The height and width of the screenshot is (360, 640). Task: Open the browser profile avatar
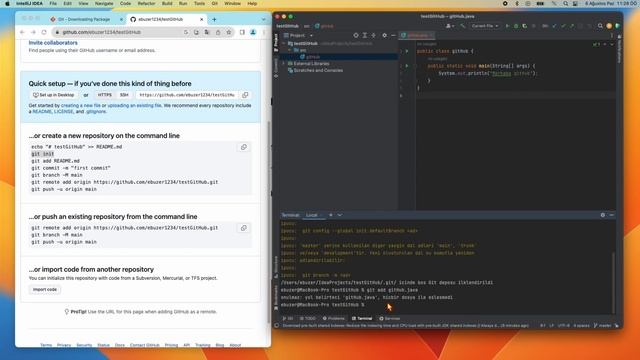(253, 32)
